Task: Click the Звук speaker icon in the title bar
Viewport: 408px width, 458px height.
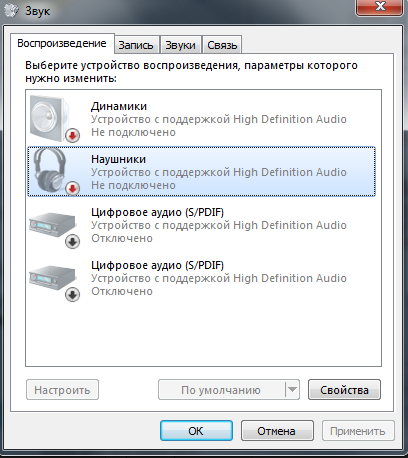Action: click(11, 11)
